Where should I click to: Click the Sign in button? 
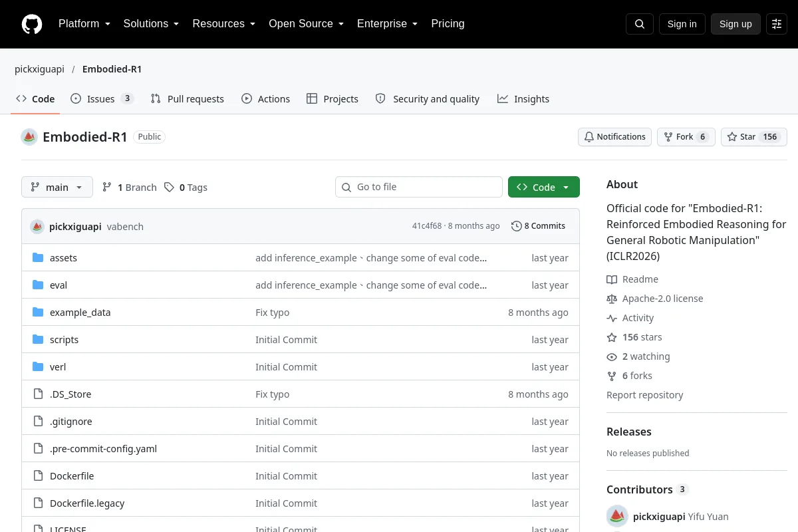[682, 24]
